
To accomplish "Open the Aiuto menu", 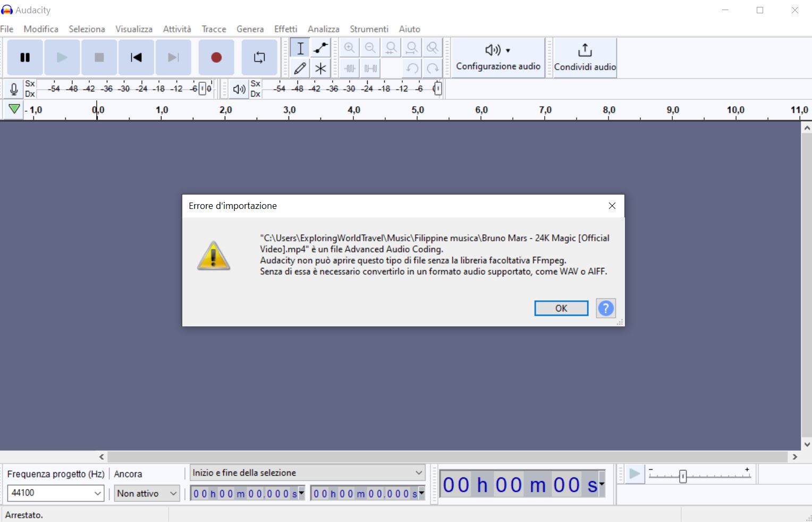I will [409, 29].
